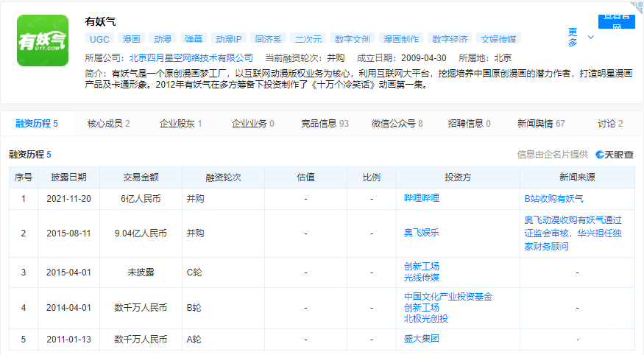Click date cell 2014-04-01
Screen dimensions: 644x355
click(x=68, y=308)
